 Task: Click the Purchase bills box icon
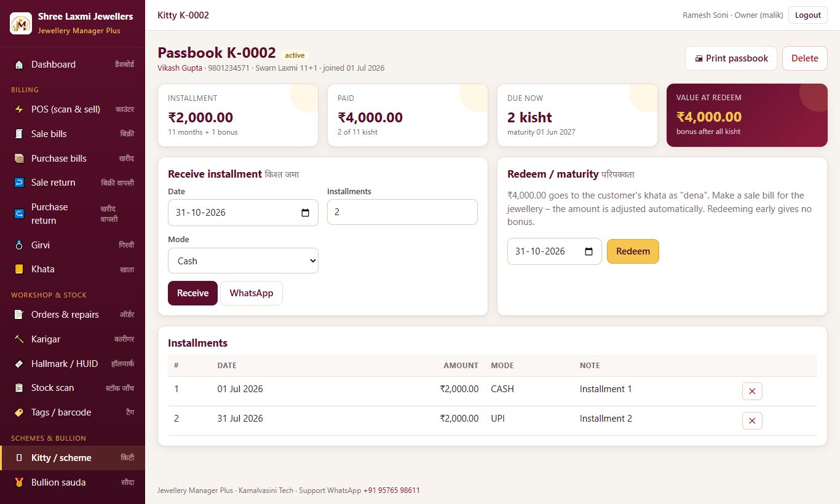tap(19, 159)
